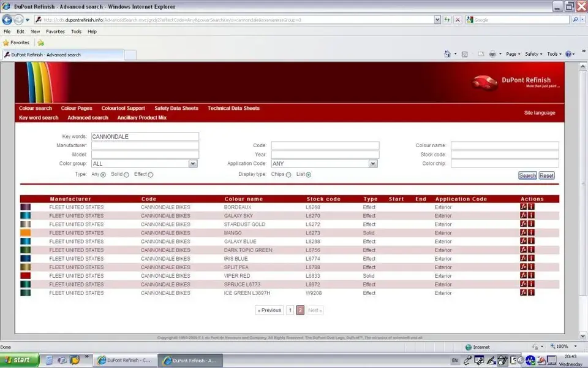Open info icon for STARDUST GOLD row
This screenshot has height=368, width=588.
[x=531, y=224]
